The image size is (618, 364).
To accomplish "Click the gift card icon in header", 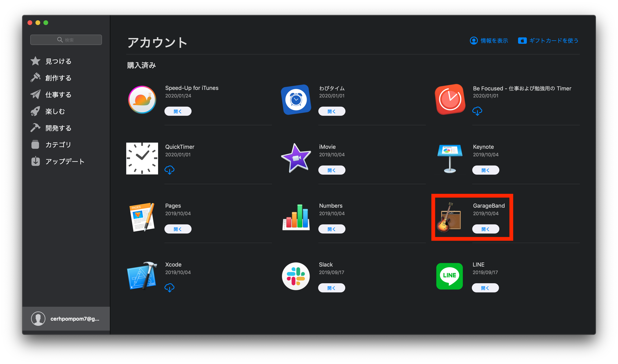I will [522, 40].
